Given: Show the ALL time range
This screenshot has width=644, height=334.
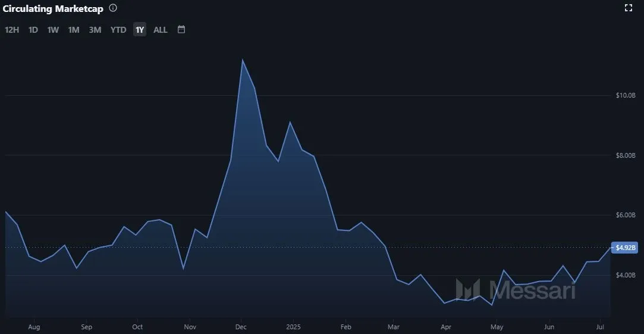Looking at the screenshot, I should tap(161, 30).
